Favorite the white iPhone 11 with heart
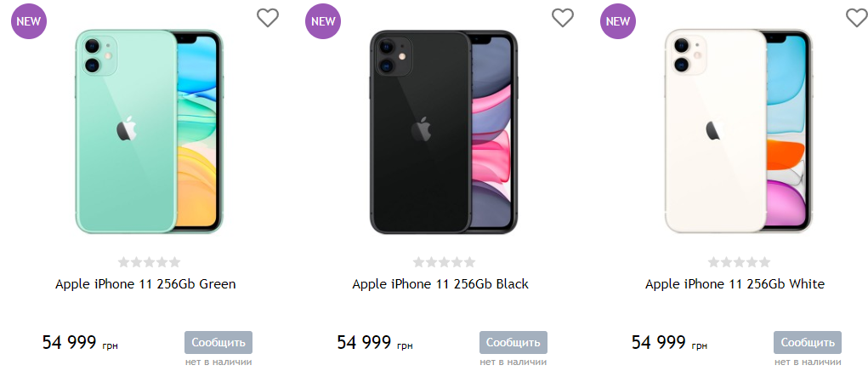Viewport: 868px width, 371px height. click(856, 18)
